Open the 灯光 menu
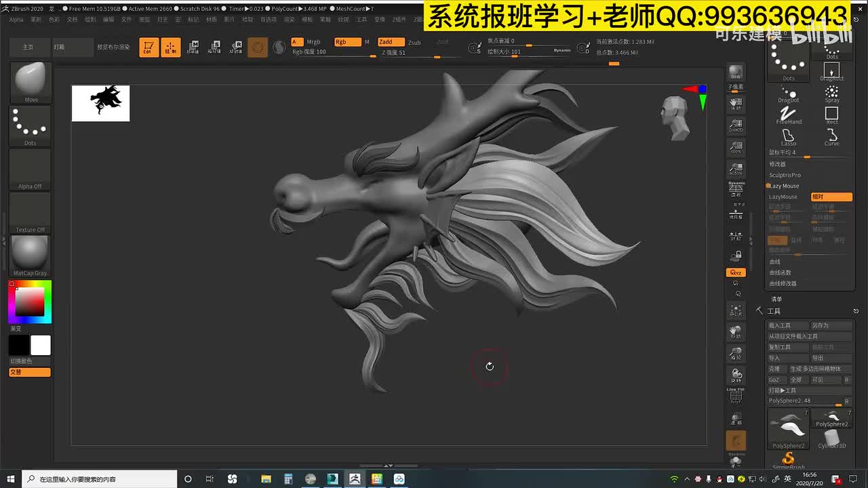This screenshot has height=488, width=868. [x=162, y=20]
